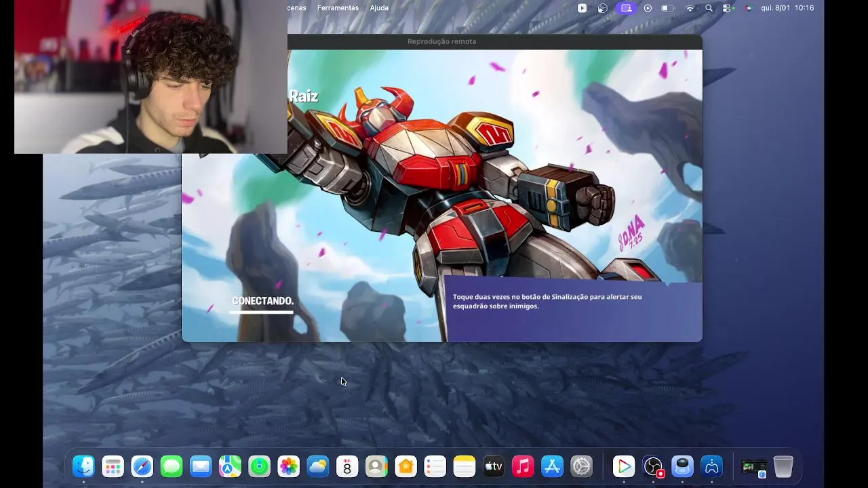
Task: Open Find My app in dock
Action: coord(259,466)
